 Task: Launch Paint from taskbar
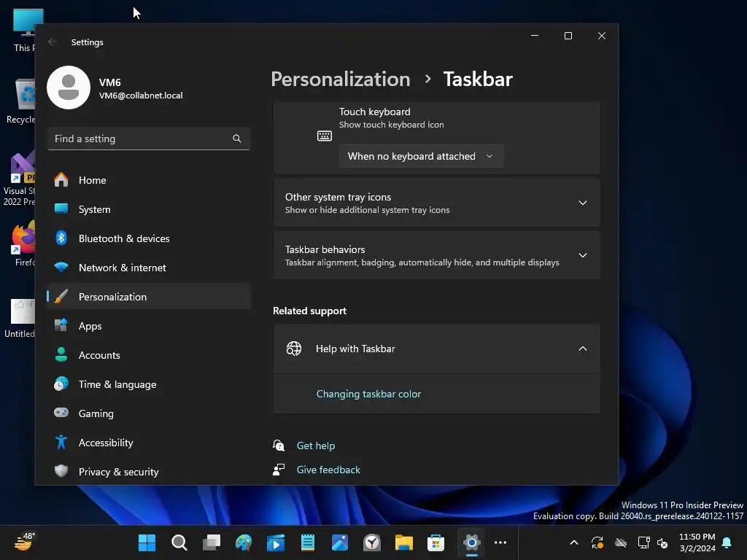coord(244,542)
